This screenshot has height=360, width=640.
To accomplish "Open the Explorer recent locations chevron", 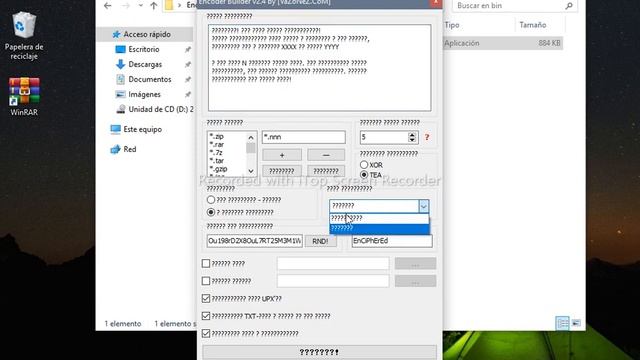I will [x=140, y=6].
